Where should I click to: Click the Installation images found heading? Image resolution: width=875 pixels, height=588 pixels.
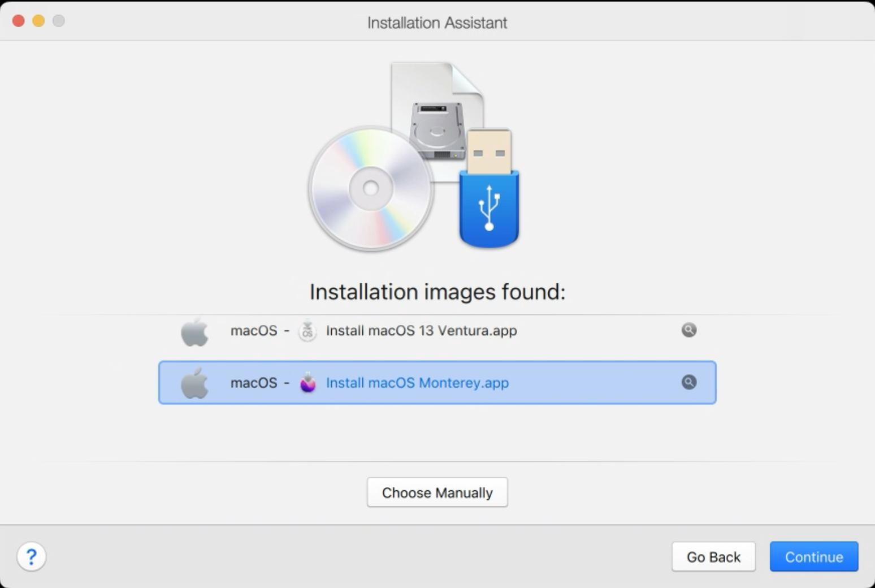coord(437,292)
